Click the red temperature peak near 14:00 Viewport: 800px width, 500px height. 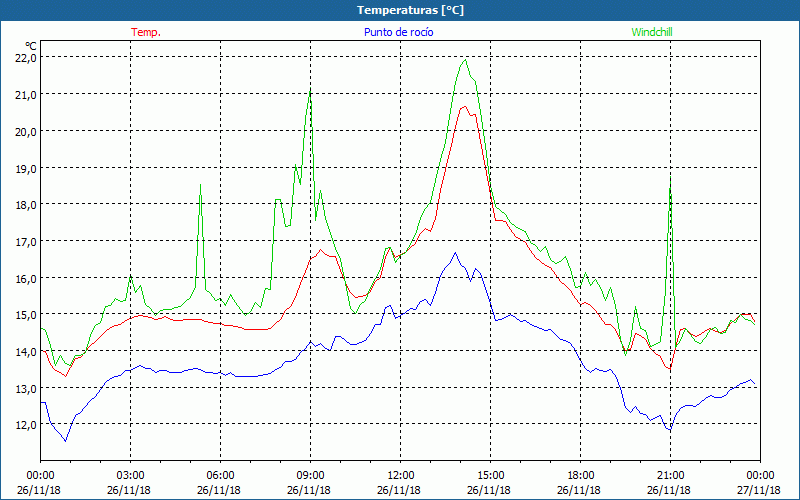tap(464, 107)
